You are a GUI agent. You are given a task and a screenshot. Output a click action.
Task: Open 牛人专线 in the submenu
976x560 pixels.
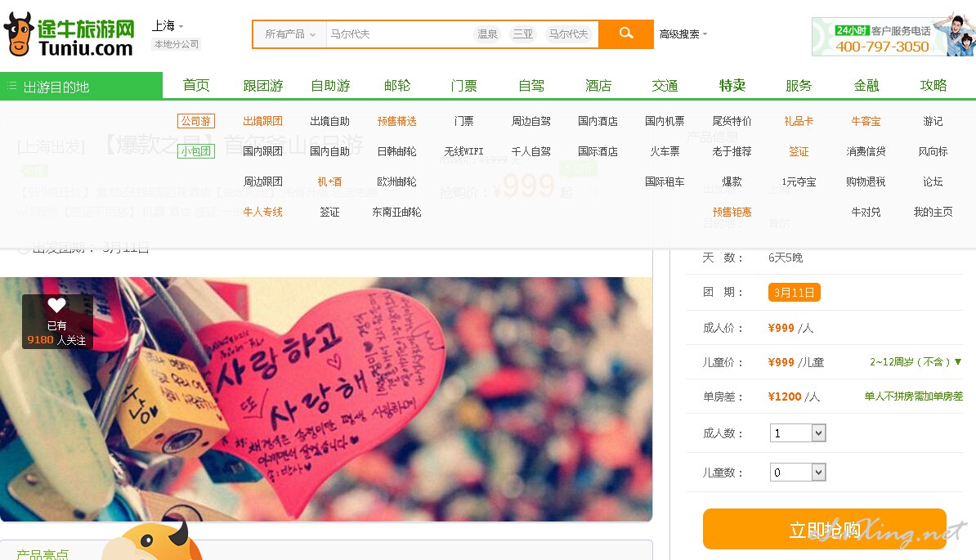click(262, 213)
